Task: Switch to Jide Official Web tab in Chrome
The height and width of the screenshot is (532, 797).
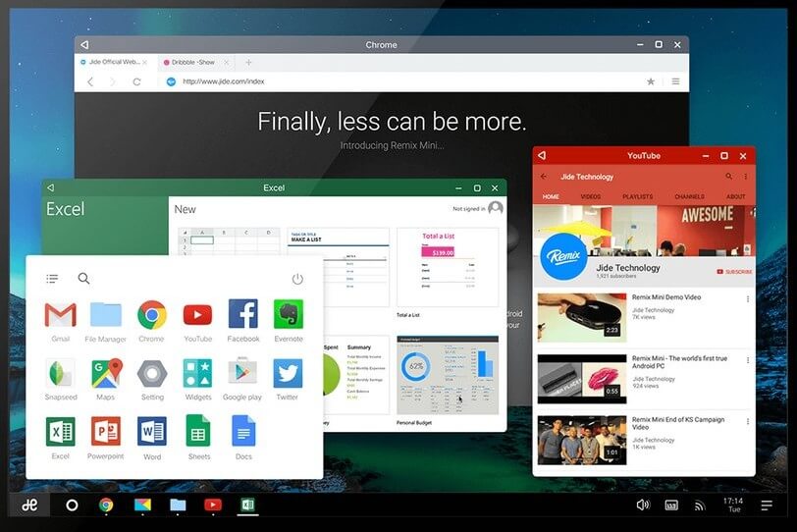Action: (114, 62)
